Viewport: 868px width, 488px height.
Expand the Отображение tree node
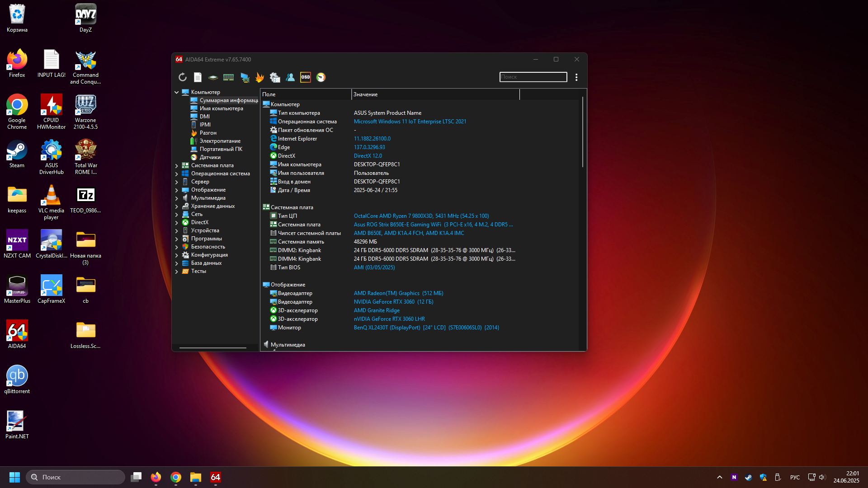(177, 190)
